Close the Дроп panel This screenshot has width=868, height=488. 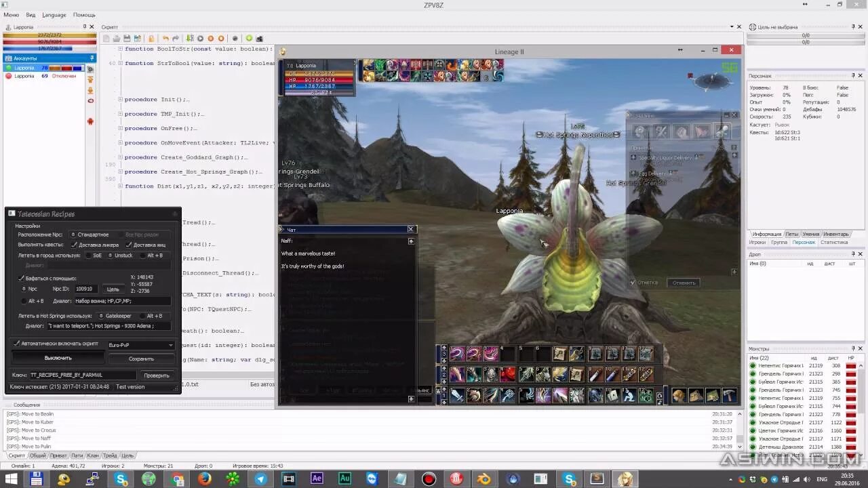click(x=862, y=253)
